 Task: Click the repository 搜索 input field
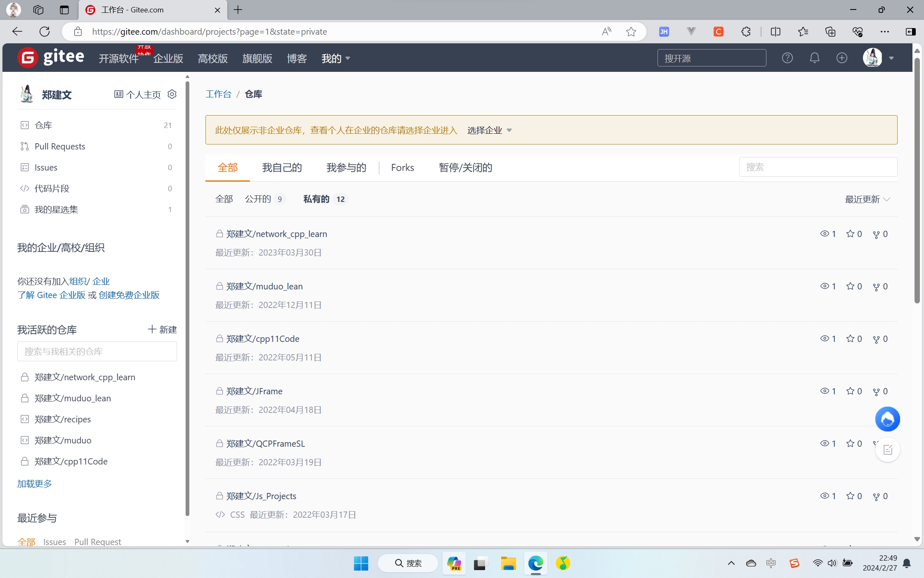pyautogui.click(x=818, y=167)
